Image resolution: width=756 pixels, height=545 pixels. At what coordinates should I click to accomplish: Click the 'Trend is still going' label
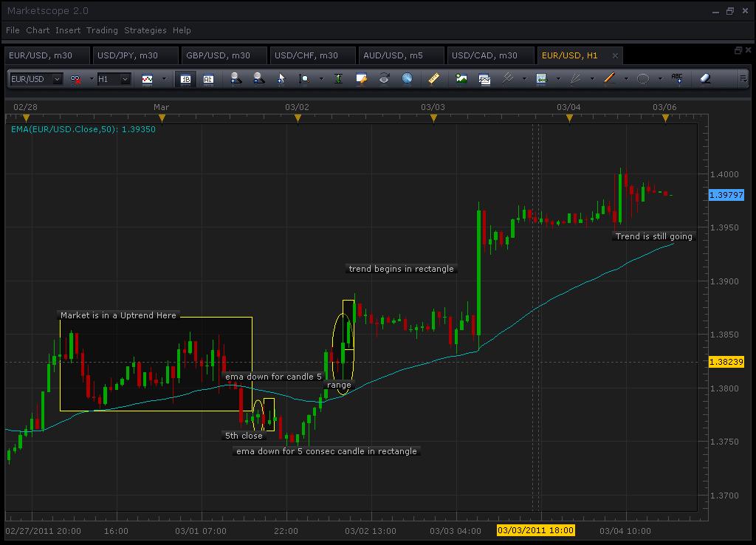[654, 236]
